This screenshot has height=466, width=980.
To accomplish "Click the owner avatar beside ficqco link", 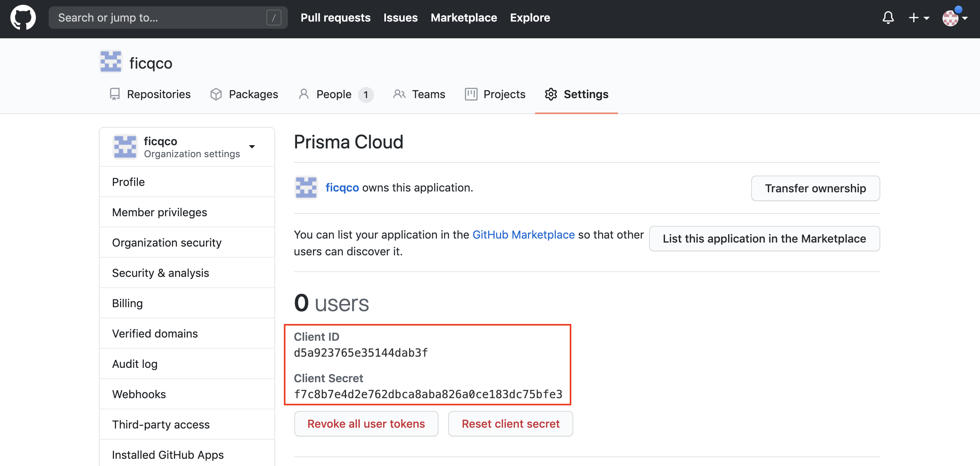I will click(306, 188).
